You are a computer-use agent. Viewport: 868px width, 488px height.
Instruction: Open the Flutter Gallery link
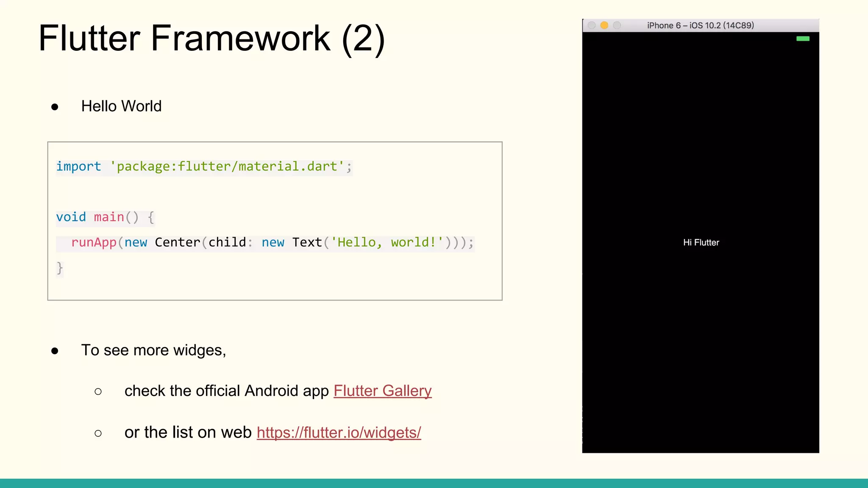[x=382, y=391]
